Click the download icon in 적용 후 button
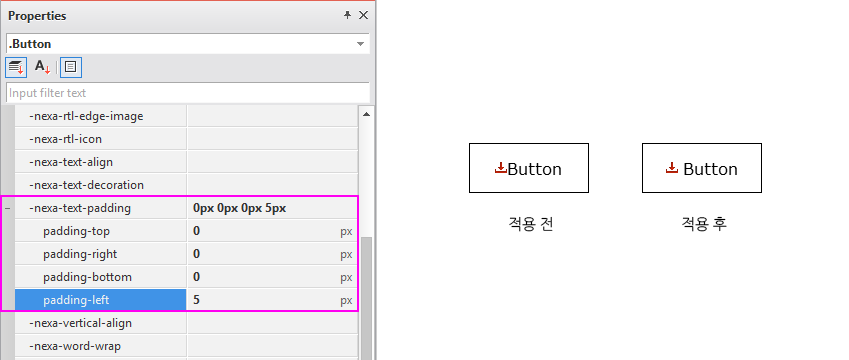 pos(671,168)
